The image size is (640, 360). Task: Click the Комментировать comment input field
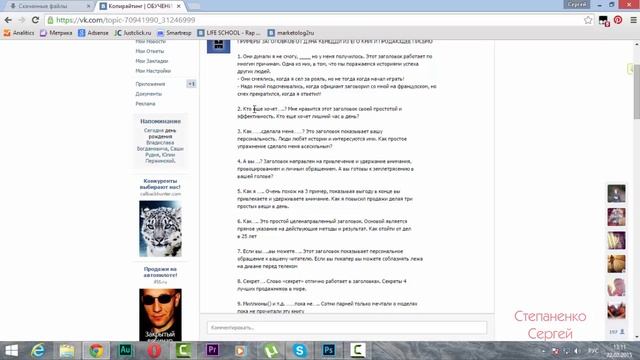[x=347, y=327]
